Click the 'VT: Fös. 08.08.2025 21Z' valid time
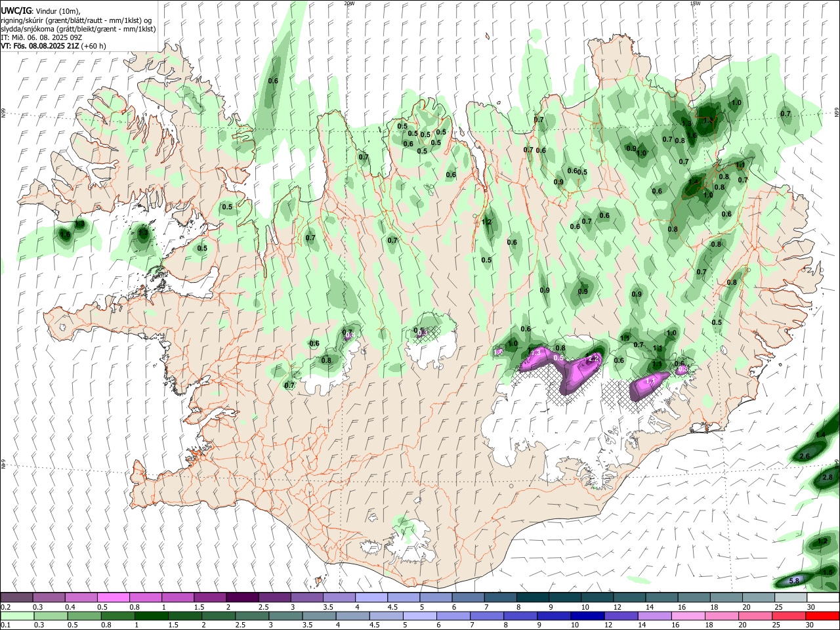840x630 pixels. [41, 46]
